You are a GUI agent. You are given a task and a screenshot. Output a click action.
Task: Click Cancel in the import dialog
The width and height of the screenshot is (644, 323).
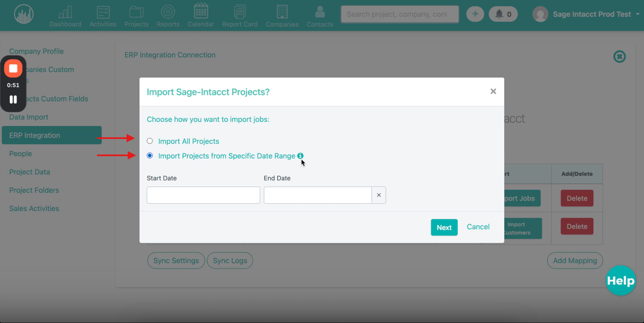click(478, 227)
